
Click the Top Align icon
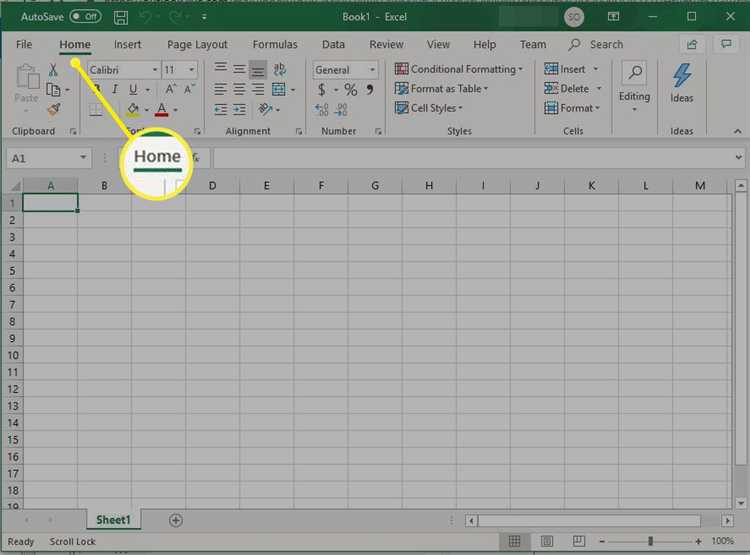(x=221, y=69)
